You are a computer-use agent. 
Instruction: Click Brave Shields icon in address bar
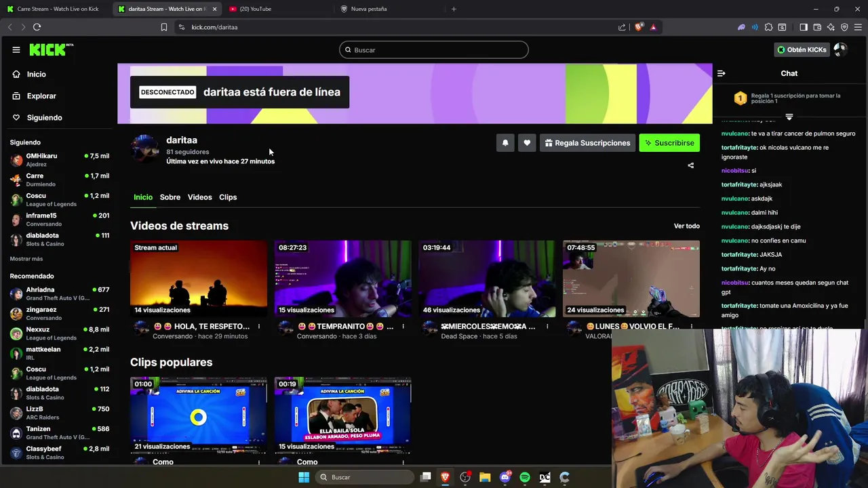click(x=639, y=27)
